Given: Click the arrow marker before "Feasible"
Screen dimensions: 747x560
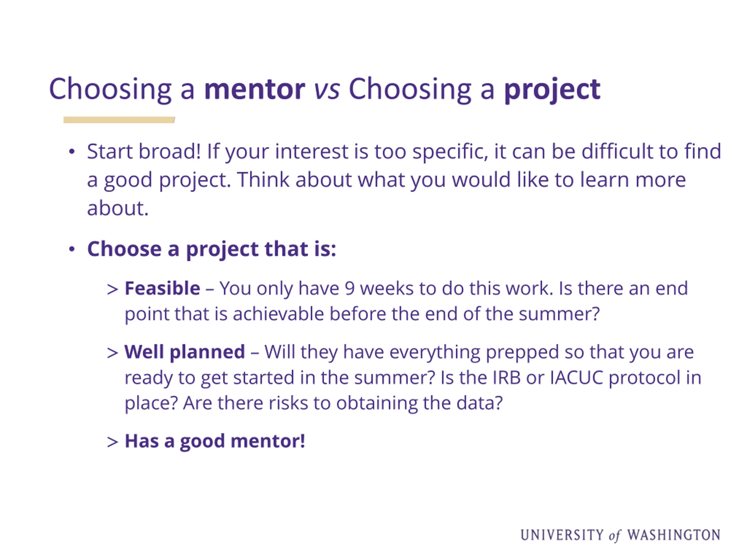Looking at the screenshot, I should [x=112, y=289].
